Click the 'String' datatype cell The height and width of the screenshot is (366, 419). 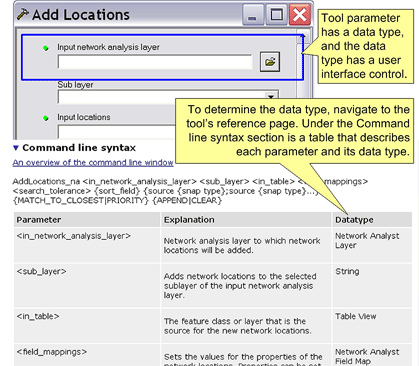click(372, 285)
